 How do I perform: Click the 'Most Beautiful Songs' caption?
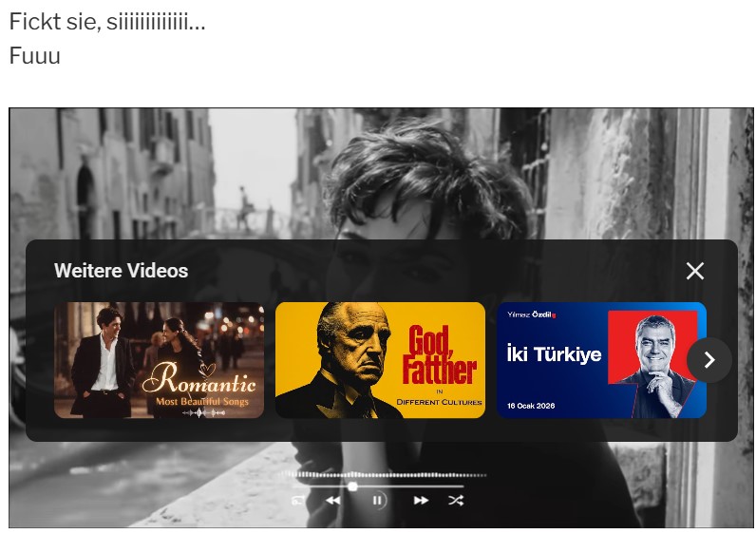pyautogui.click(x=204, y=403)
